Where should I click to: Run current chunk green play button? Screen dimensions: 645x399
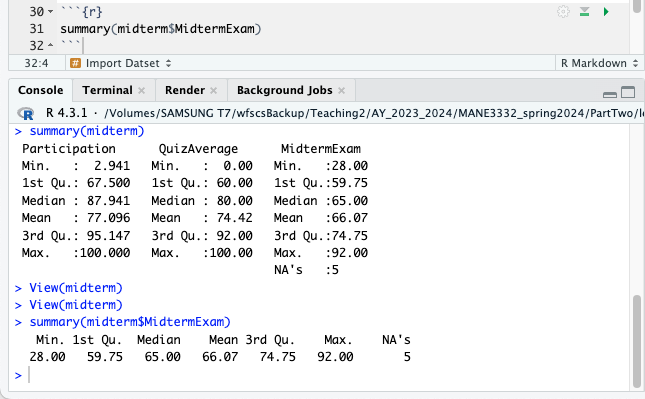click(x=606, y=12)
